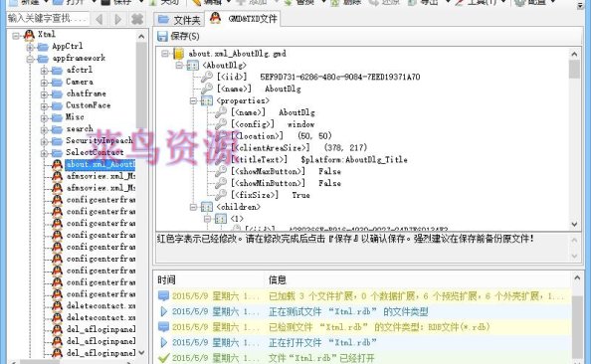This screenshot has height=364, width=591.
Task: Click the key icon beside [<fixSize>]
Action: pos(221,195)
